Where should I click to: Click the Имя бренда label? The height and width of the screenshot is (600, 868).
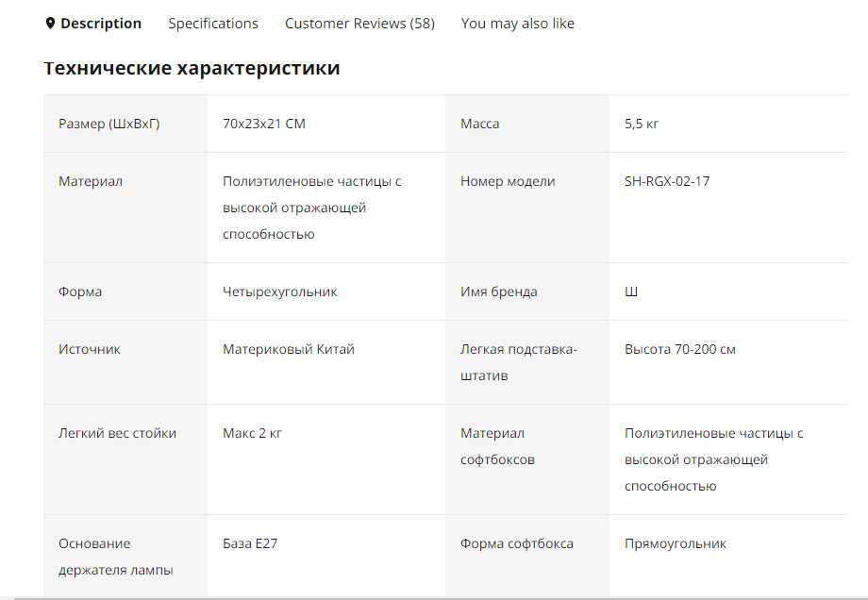pyautogui.click(x=499, y=292)
